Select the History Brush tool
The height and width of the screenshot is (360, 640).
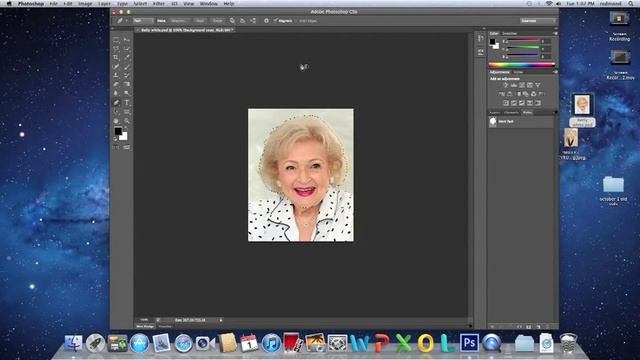click(127, 76)
